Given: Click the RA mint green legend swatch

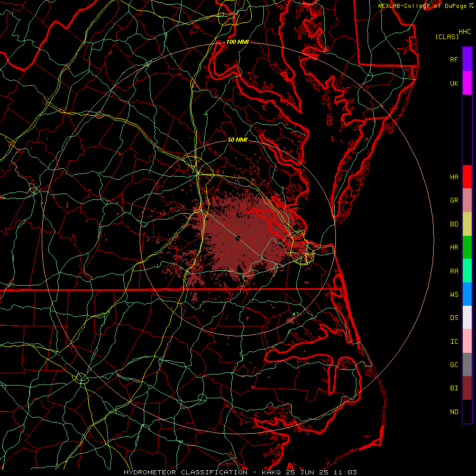Looking at the screenshot, I should coord(467,271).
